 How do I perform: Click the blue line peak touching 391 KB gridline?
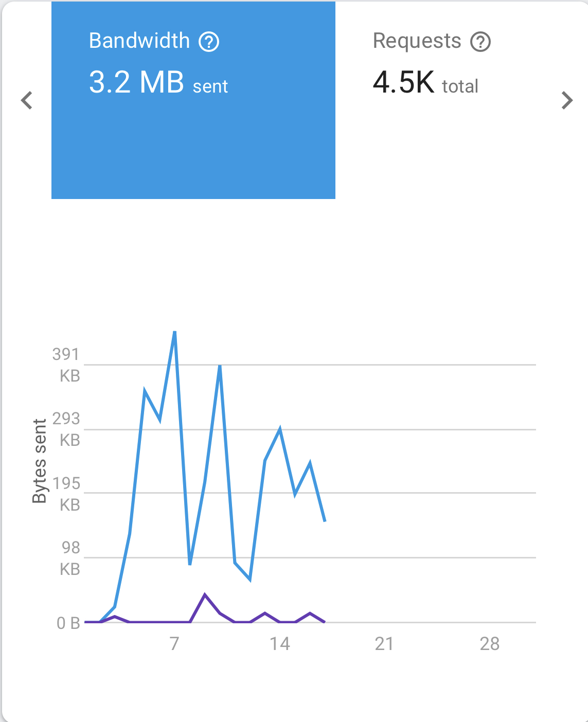220,366
